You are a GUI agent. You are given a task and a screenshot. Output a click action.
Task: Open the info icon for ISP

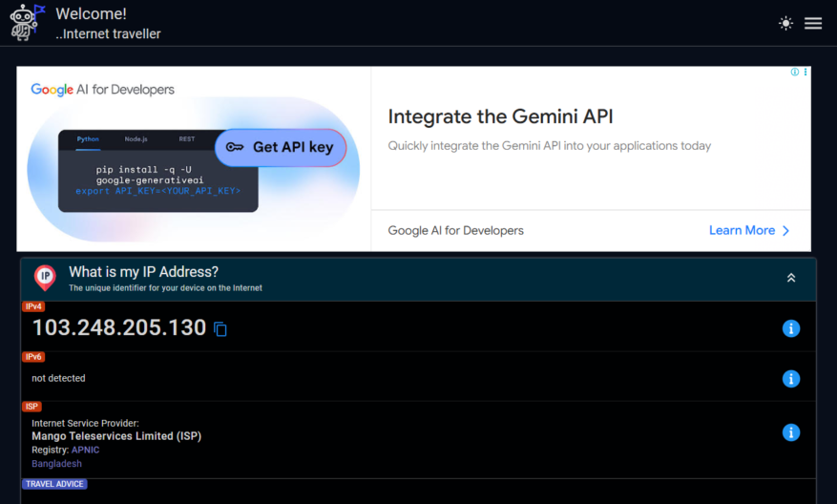(x=791, y=431)
